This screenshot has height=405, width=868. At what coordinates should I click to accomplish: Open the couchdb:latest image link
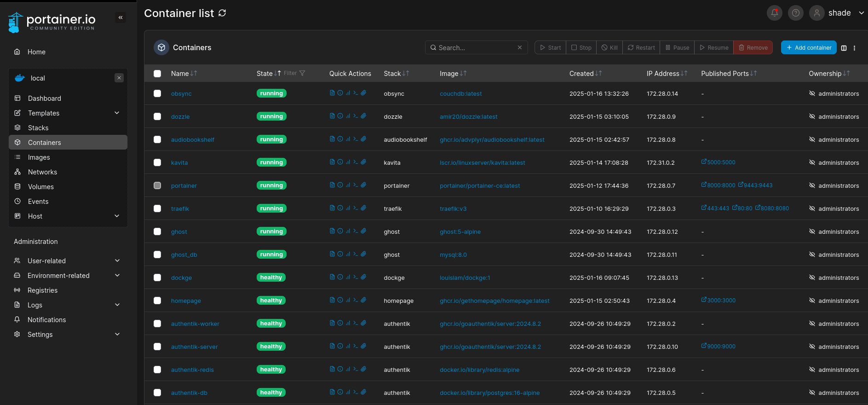coord(460,93)
